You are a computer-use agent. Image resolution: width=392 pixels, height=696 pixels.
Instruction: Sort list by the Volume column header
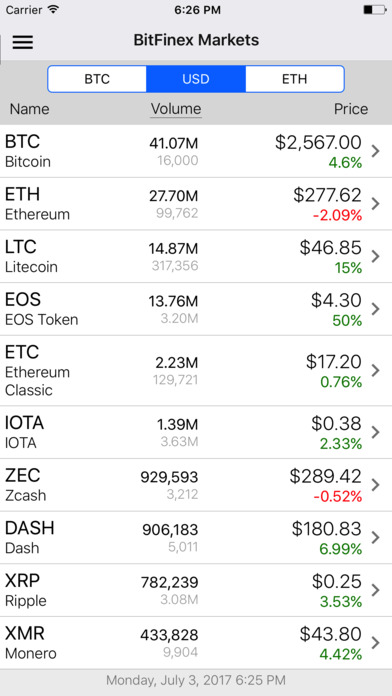pos(176,109)
